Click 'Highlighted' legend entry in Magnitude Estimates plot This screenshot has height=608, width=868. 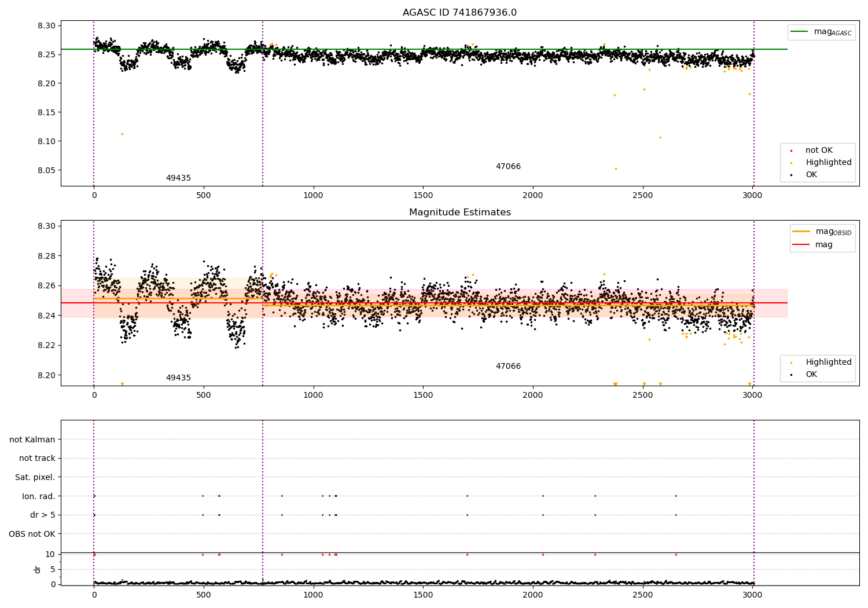point(829,362)
